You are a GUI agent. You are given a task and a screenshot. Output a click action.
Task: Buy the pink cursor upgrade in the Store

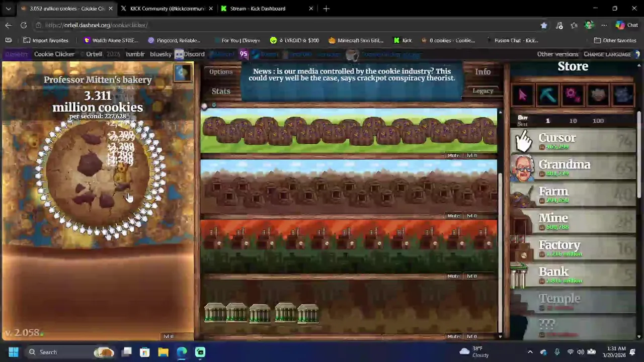(523, 95)
